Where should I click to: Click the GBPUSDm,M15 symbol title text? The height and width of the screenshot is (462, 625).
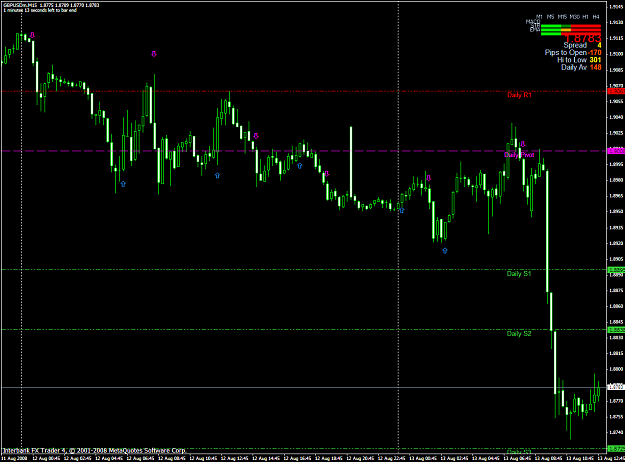point(19,5)
